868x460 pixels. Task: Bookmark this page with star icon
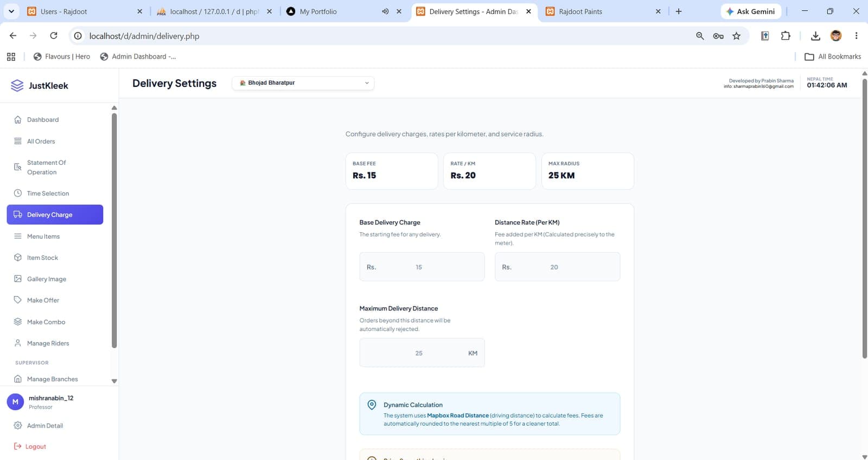(736, 36)
